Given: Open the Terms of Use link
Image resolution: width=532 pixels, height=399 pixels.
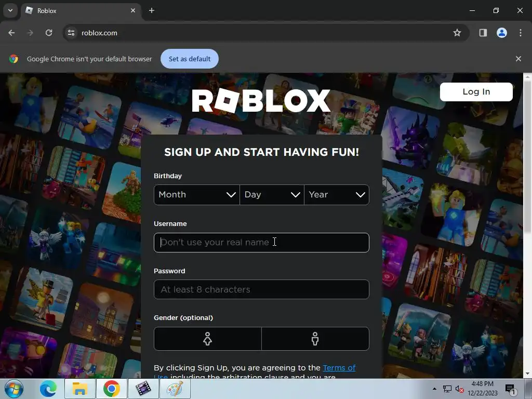Looking at the screenshot, I should point(339,368).
